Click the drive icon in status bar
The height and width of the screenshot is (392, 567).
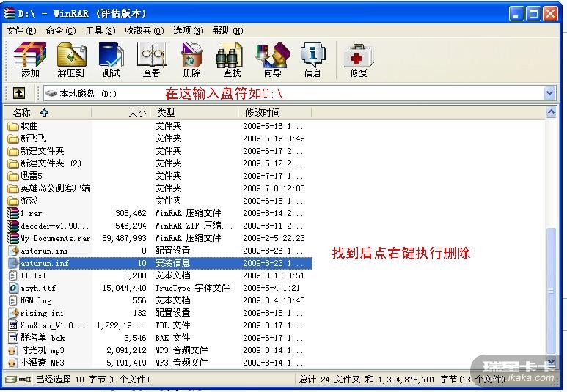11,380
